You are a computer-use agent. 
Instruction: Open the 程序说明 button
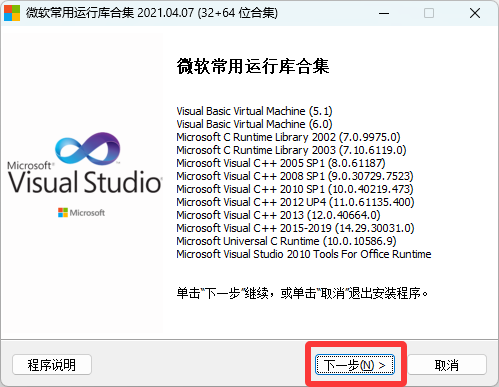(x=52, y=365)
